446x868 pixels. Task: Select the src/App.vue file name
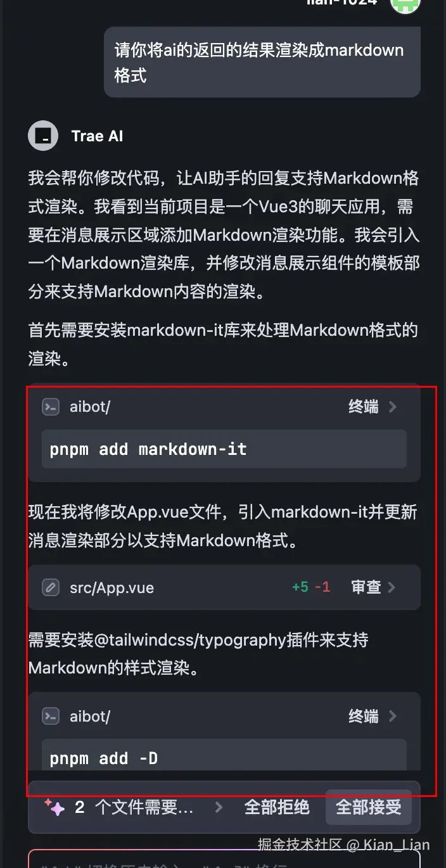pos(111,587)
